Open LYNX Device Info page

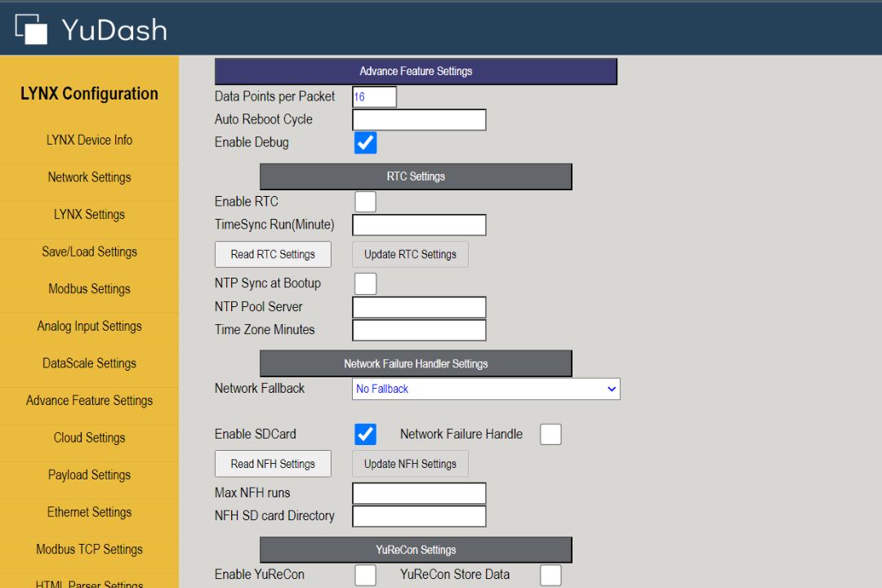pos(89,140)
